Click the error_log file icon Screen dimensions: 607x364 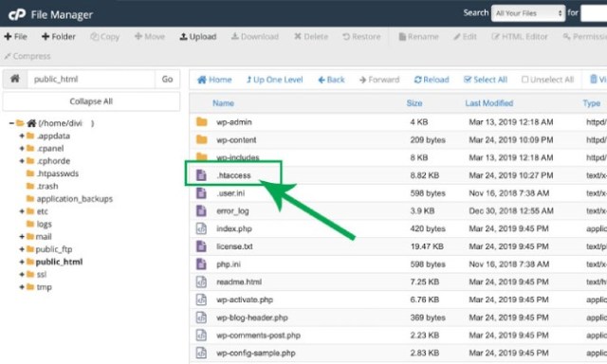201,210
